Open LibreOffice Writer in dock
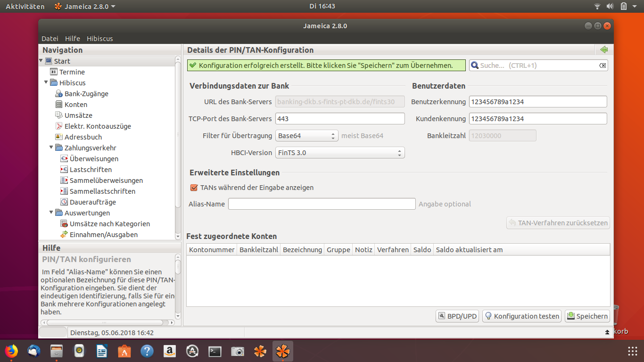Screen dimensions: 644x362 pos(102,351)
